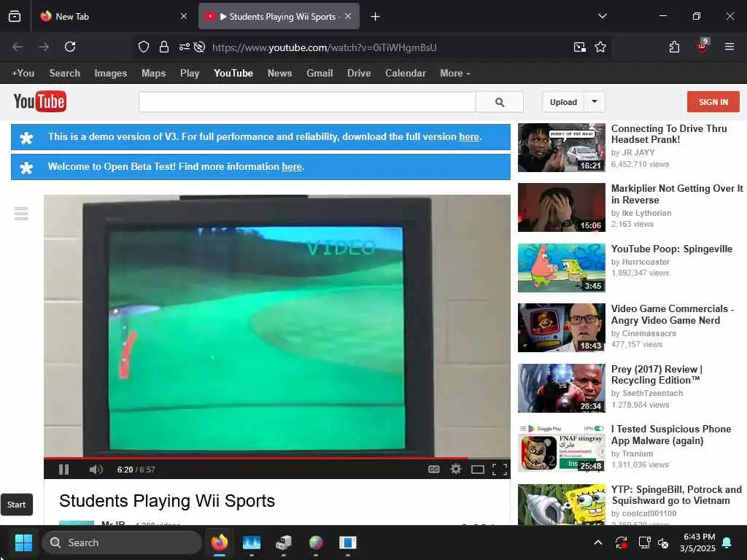Click the Upload button
The width and height of the screenshot is (747, 560).
(x=563, y=102)
